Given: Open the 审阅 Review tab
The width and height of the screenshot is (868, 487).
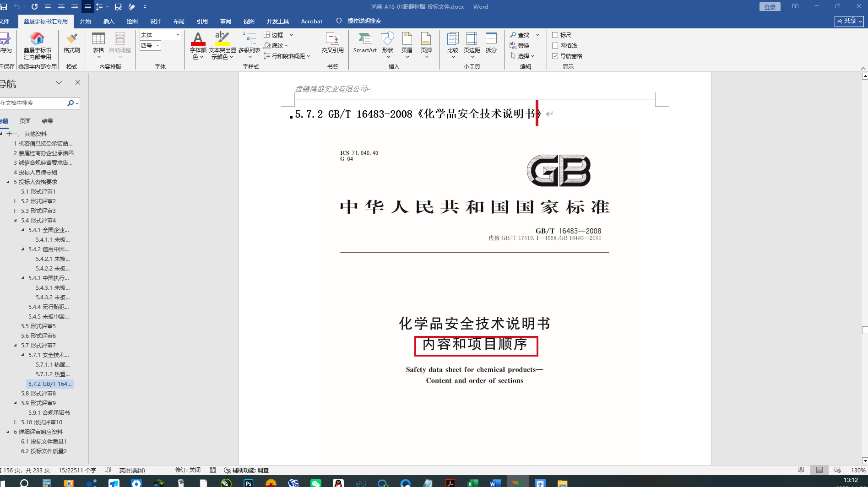Looking at the screenshot, I should coord(225,21).
